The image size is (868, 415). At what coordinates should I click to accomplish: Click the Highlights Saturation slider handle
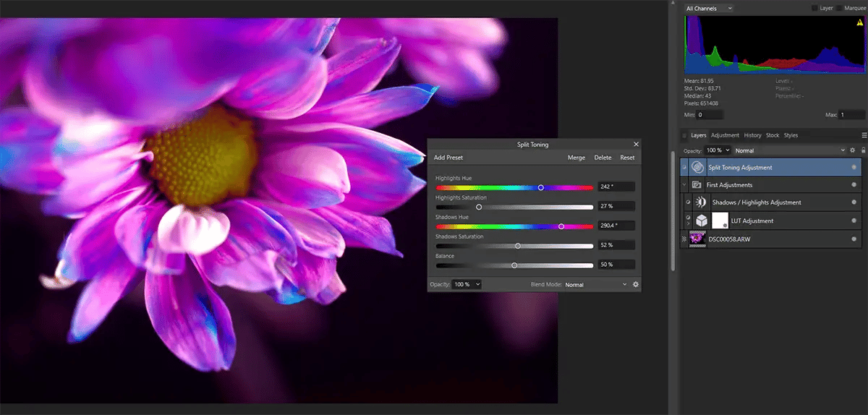click(x=479, y=207)
